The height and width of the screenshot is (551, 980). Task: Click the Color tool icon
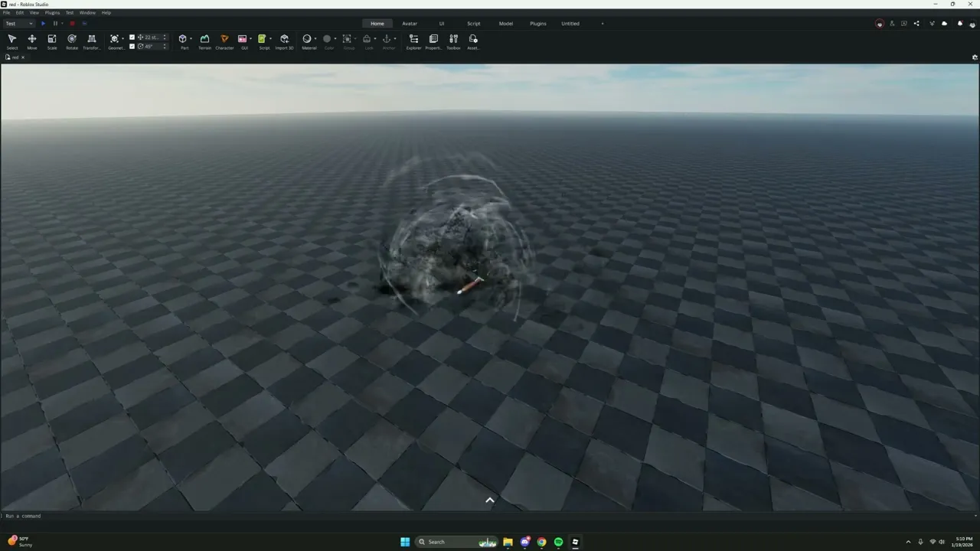point(327,39)
